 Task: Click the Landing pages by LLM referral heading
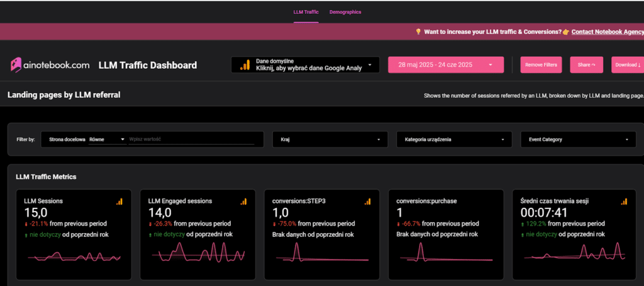coord(64,95)
